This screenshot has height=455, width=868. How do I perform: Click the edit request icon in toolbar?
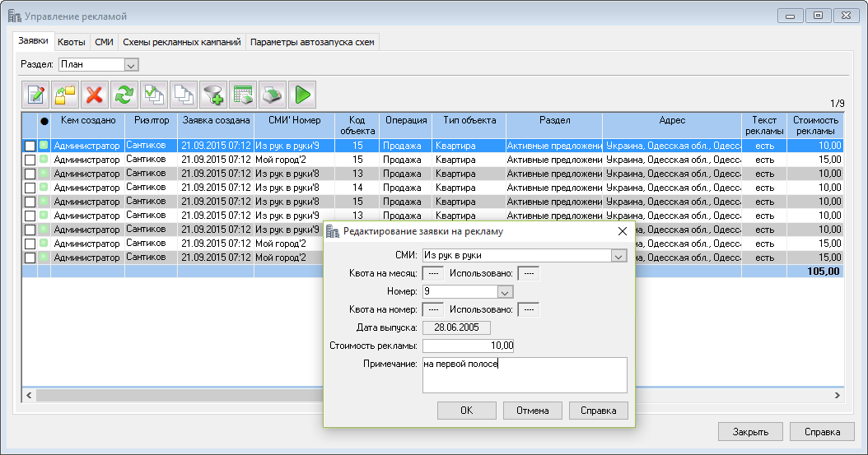pos(36,95)
